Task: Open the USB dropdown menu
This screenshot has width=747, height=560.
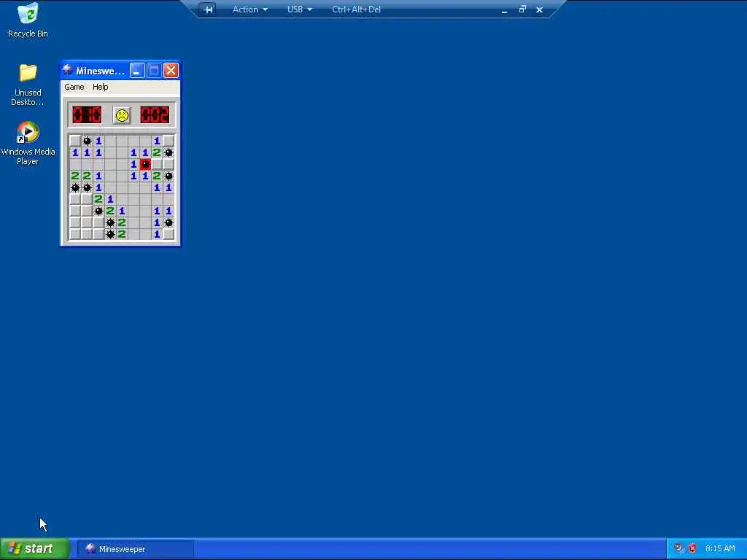Action: click(300, 9)
